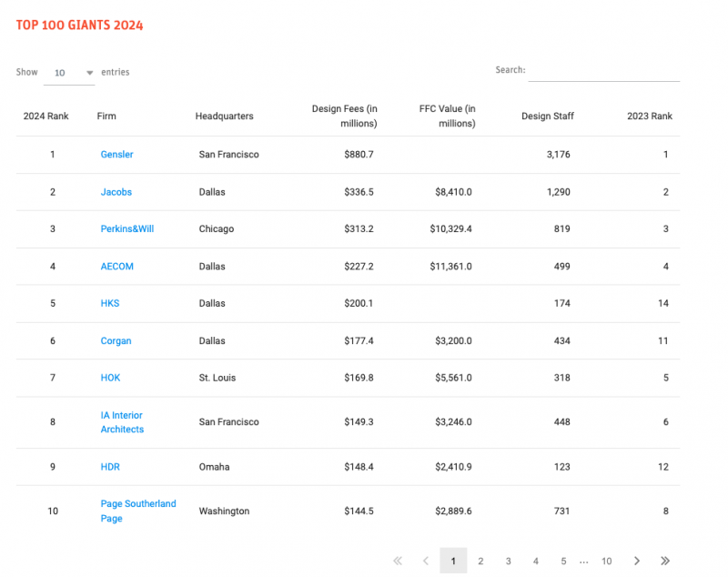Click Page Southerland Page headquarters Washington
Viewport: 728px width, 577px height.
(224, 511)
